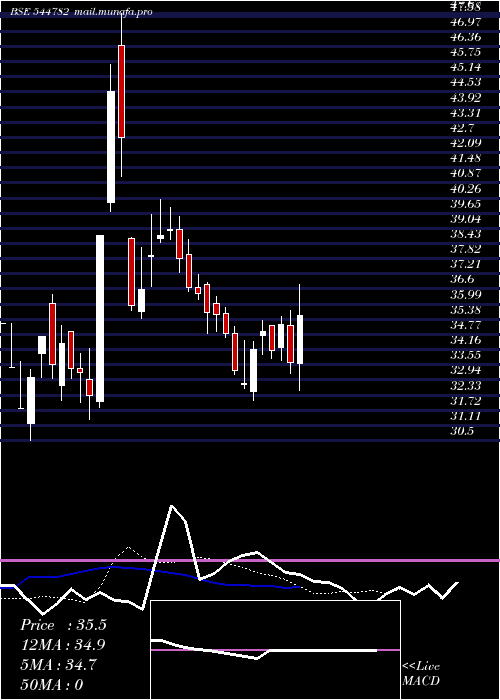Click the 43.31 price axis label

pyautogui.click(x=465, y=113)
